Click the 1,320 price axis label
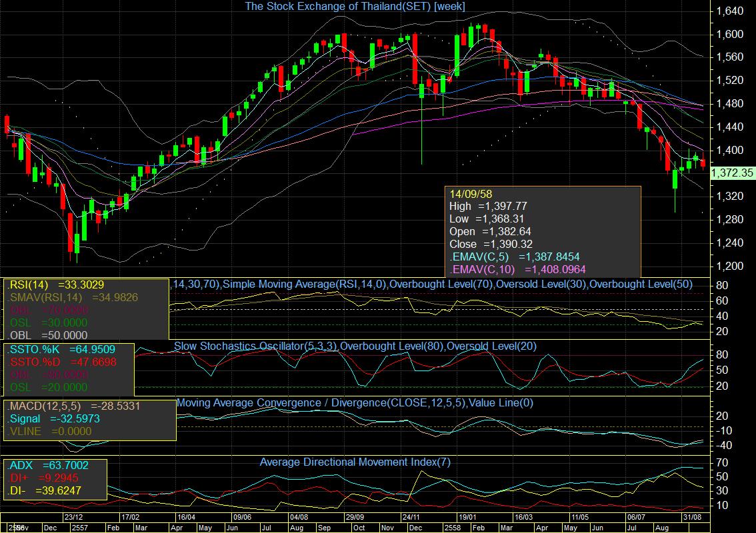The width and height of the screenshot is (756, 533). [x=730, y=196]
